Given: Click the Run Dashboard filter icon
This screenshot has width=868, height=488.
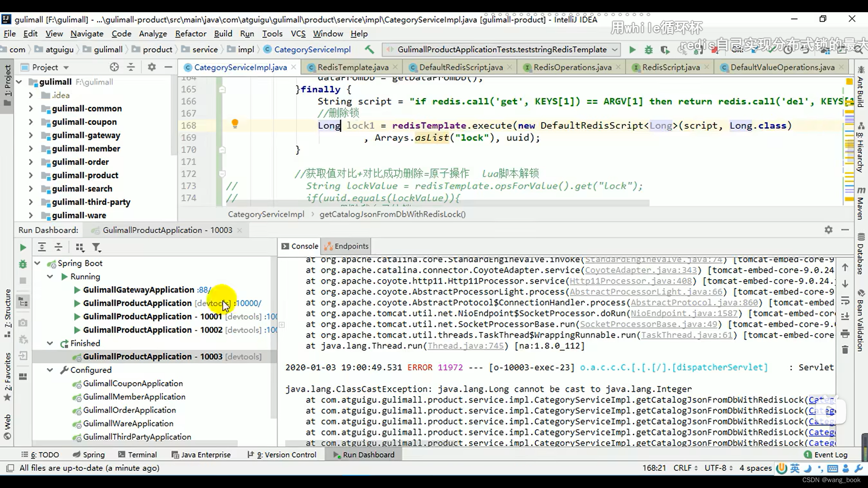Looking at the screenshot, I should point(97,247).
